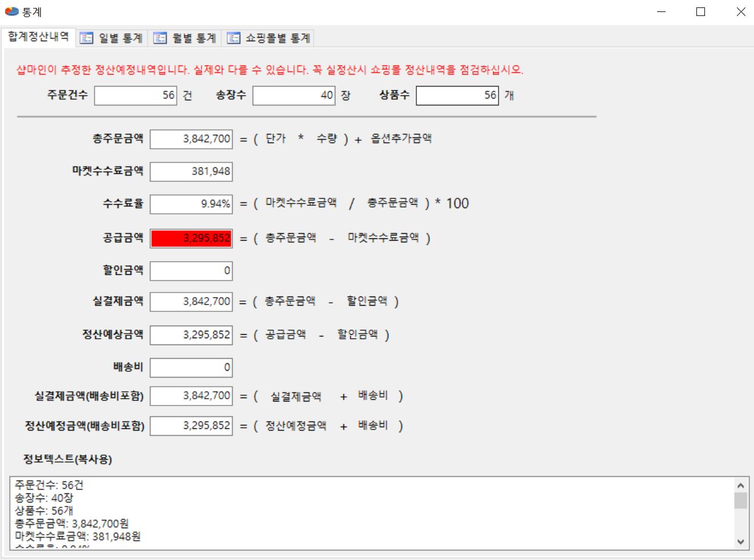Close the 통계 window
754x560 pixels.
741,11
